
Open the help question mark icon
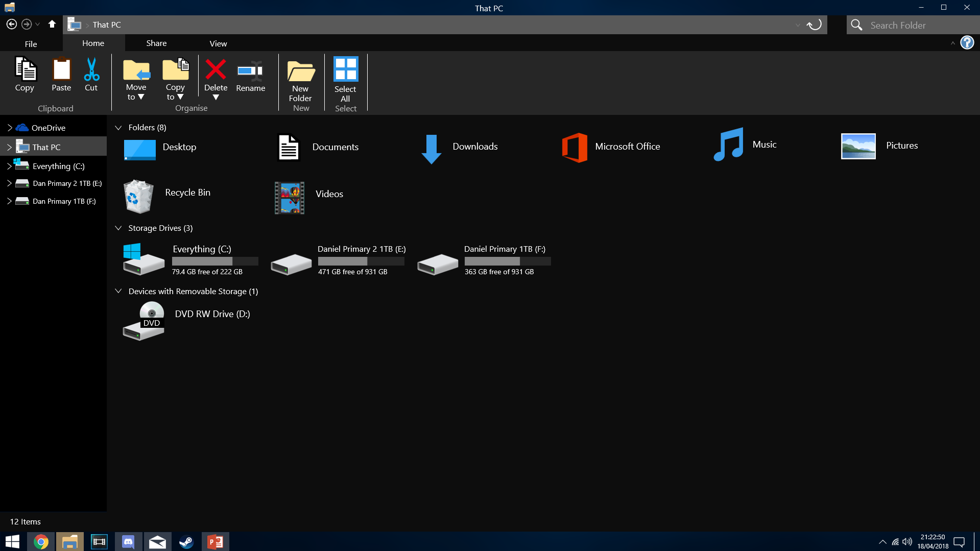point(967,43)
